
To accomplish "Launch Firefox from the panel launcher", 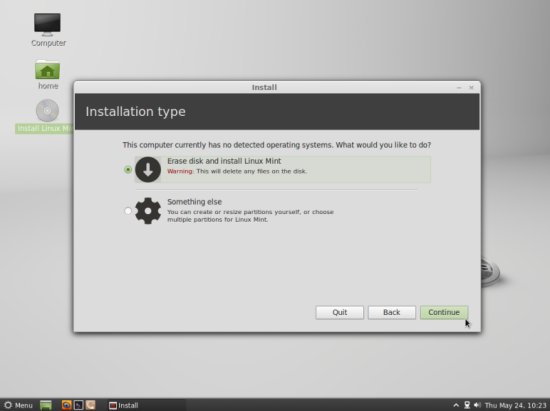I will 66,405.
